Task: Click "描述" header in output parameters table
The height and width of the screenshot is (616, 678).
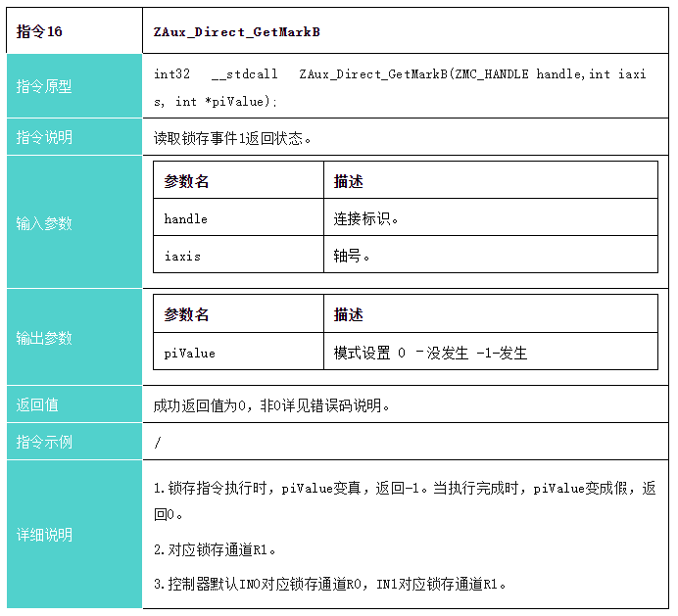Action: [491, 313]
